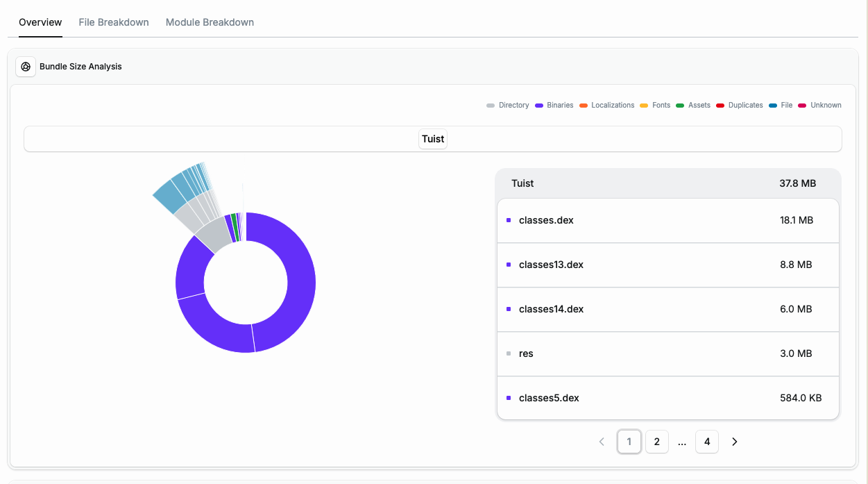Go to pagination page 4
Viewport: 868px width, 484px height.
(707, 442)
